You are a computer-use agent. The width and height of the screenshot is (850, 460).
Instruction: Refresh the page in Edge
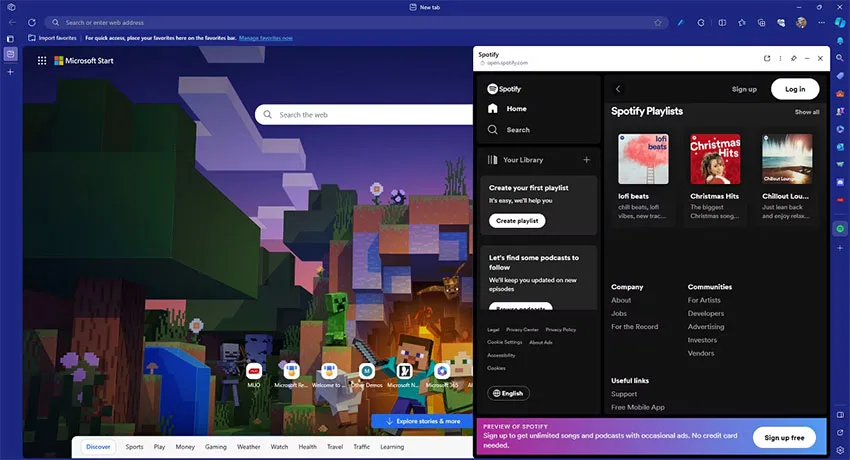click(32, 22)
